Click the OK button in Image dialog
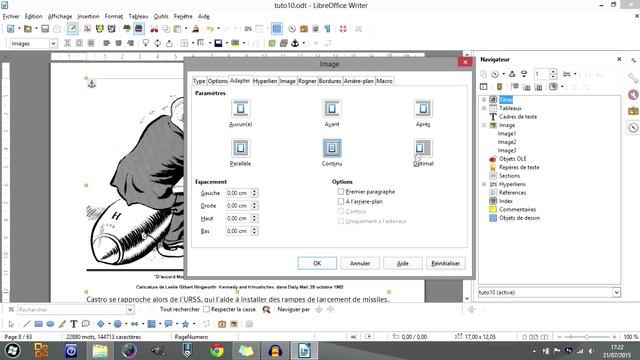 (317, 263)
